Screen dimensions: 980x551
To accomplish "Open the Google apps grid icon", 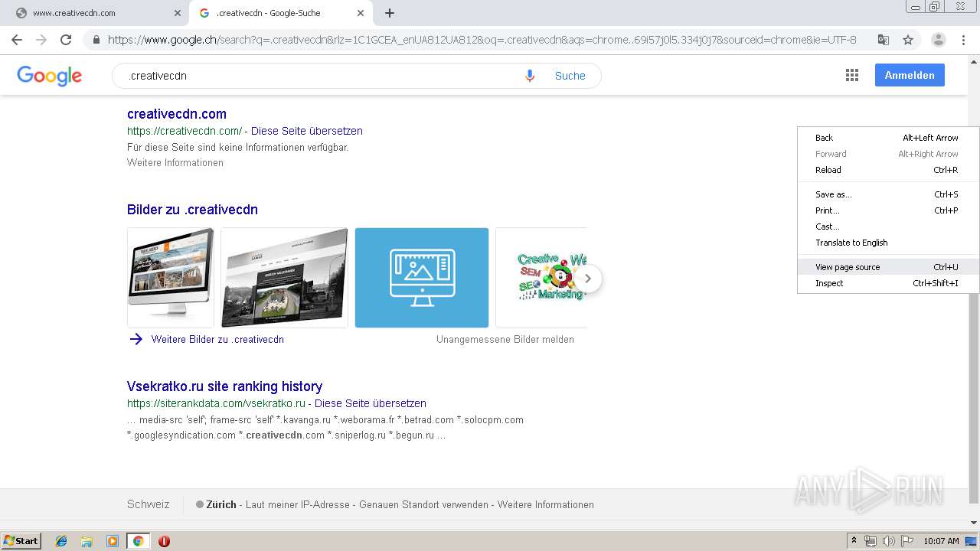I will (852, 75).
